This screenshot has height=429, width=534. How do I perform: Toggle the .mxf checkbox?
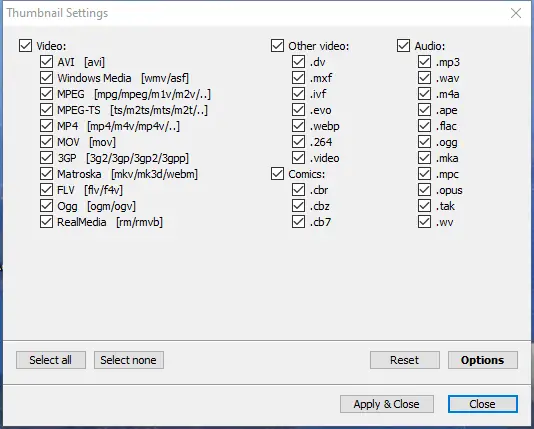[x=298, y=78]
